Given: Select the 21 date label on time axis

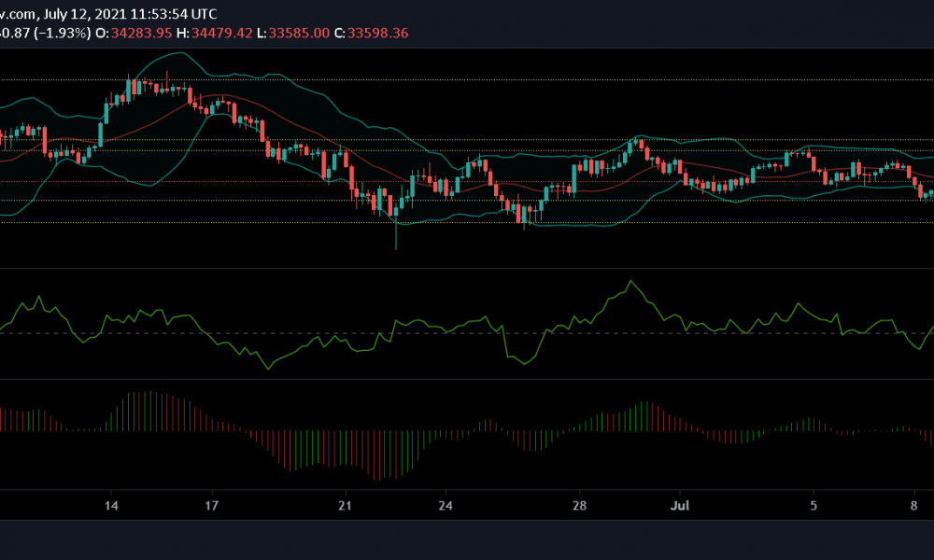Looking at the screenshot, I should click(x=345, y=506).
